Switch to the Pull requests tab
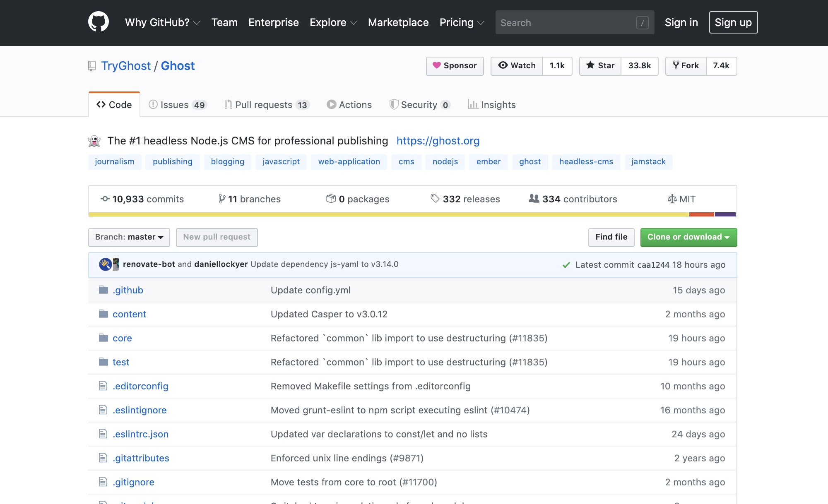 267,105
